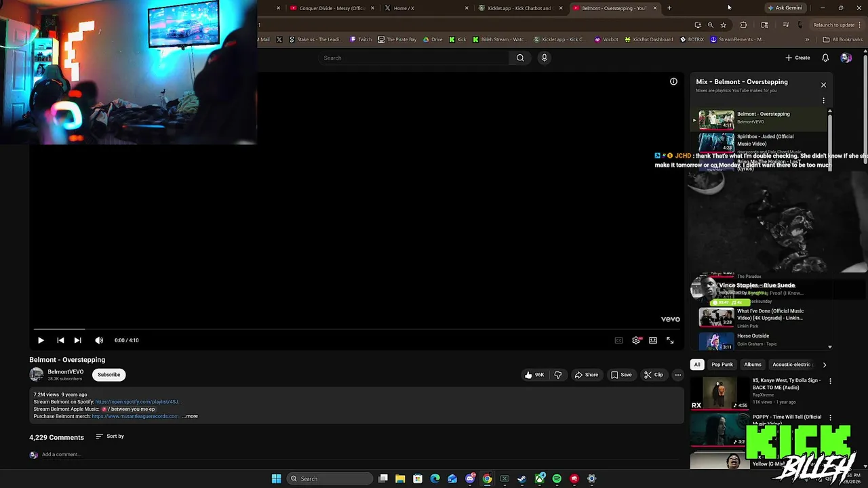Play the Belmont Overstepping video

[41, 340]
